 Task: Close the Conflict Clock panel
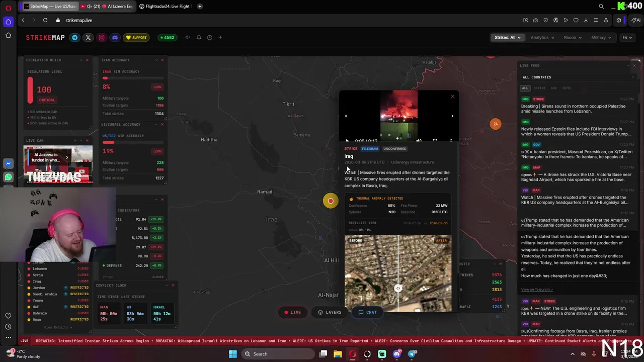pos(173,285)
